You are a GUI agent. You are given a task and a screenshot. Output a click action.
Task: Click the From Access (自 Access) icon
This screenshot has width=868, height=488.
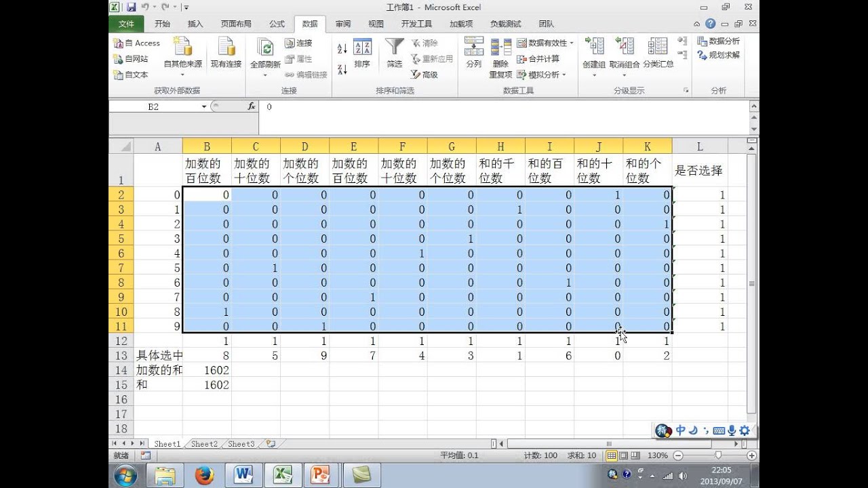coord(118,43)
